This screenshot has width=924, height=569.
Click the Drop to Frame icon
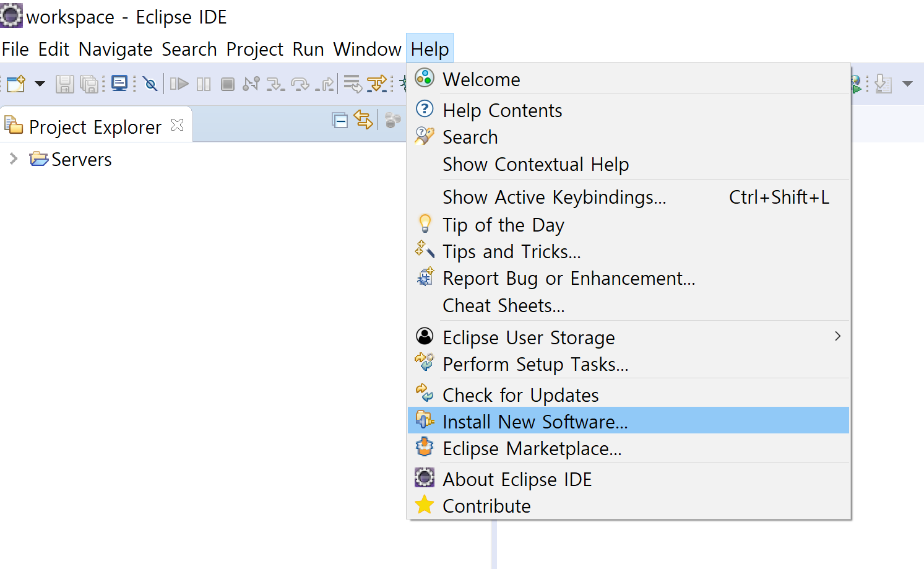coord(353,84)
